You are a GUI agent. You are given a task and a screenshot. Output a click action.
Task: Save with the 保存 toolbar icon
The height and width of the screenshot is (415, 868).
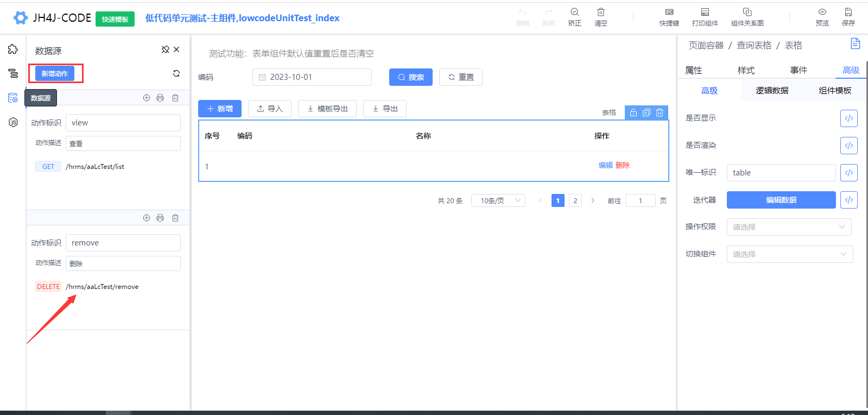(x=848, y=17)
